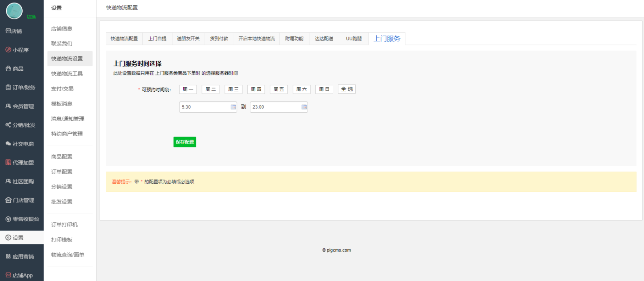Click the 5:30 start time field
Image resolution: width=644 pixels, height=281 pixels.
208,107
